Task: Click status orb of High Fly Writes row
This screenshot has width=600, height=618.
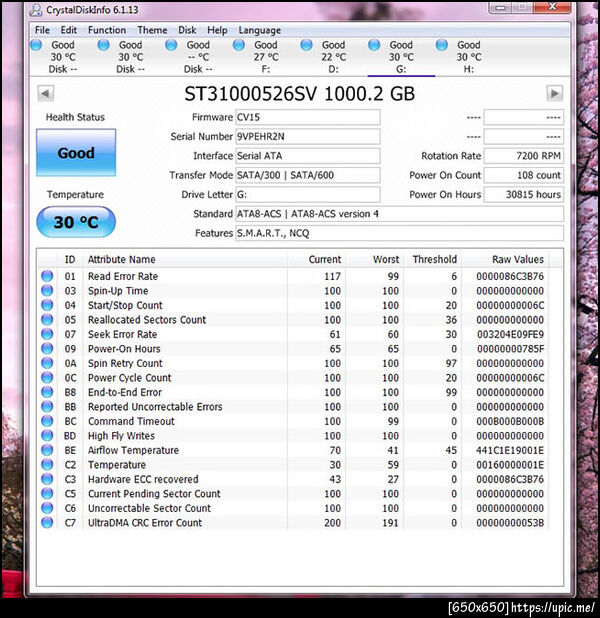Action: (47, 436)
